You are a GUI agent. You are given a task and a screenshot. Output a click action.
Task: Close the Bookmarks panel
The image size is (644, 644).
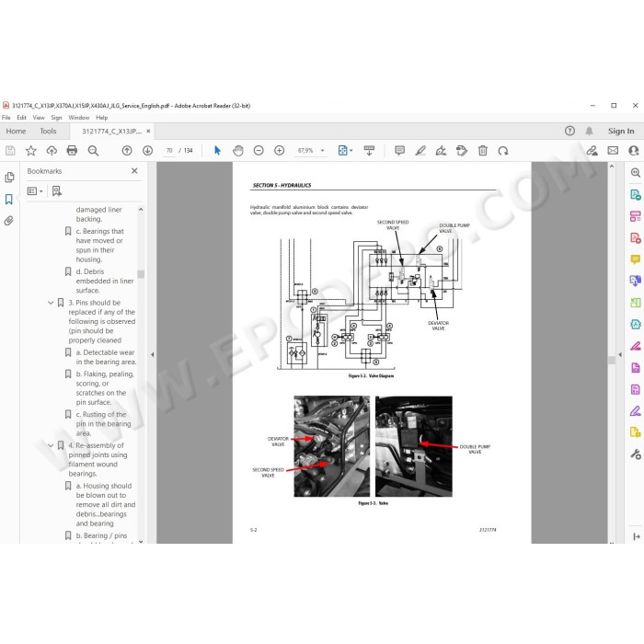[x=134, y=171]
